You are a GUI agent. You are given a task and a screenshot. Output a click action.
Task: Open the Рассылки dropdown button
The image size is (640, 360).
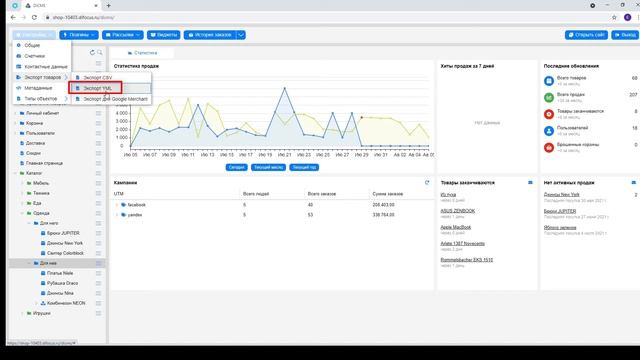click(x=122, y=35)
